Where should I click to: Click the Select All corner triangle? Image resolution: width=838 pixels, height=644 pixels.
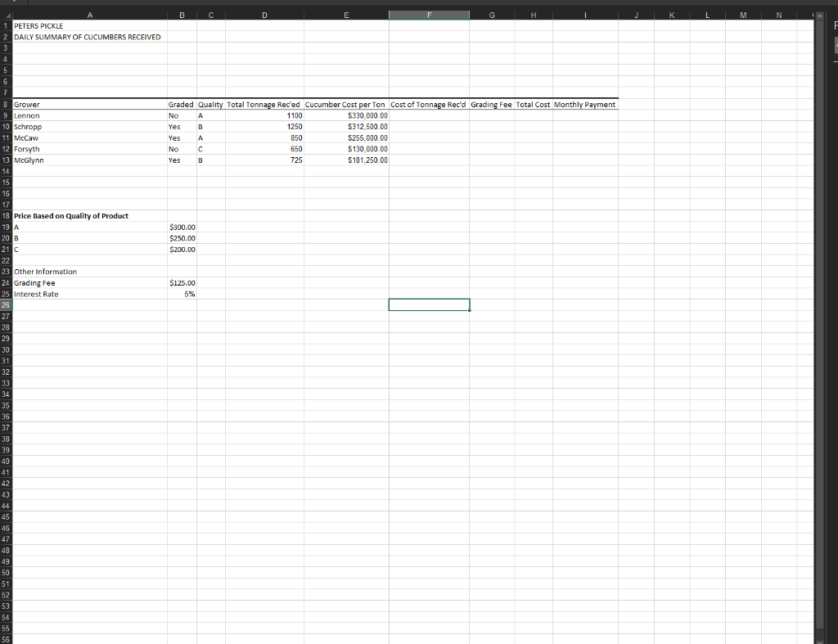tap(6, 15)
